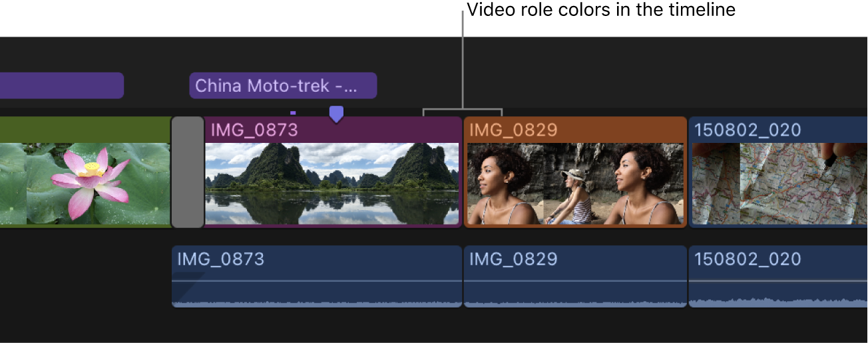This screenshot has height=343, width=868.
Task: Select the unlabeled purple title clip at far left
Action: point(61,86)
